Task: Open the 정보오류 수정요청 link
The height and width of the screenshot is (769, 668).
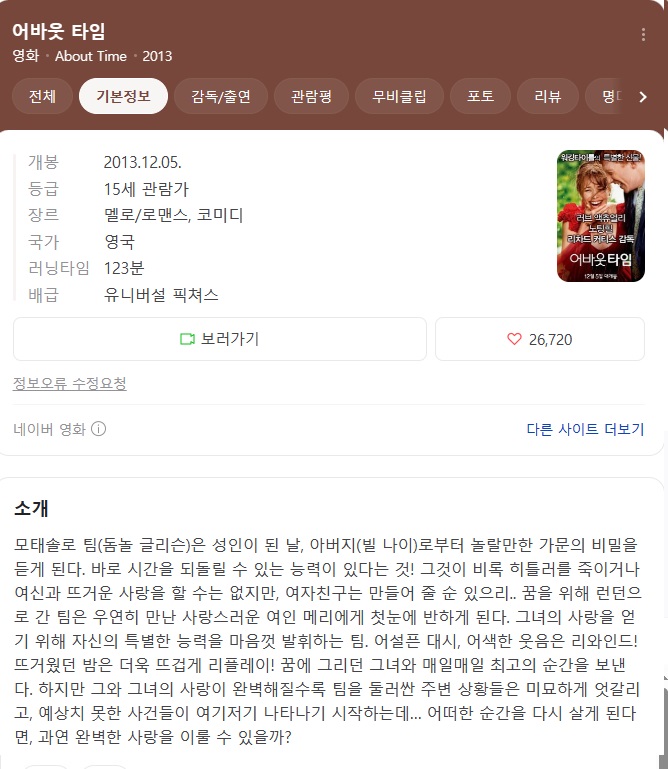Action: (x=70, y=384)
